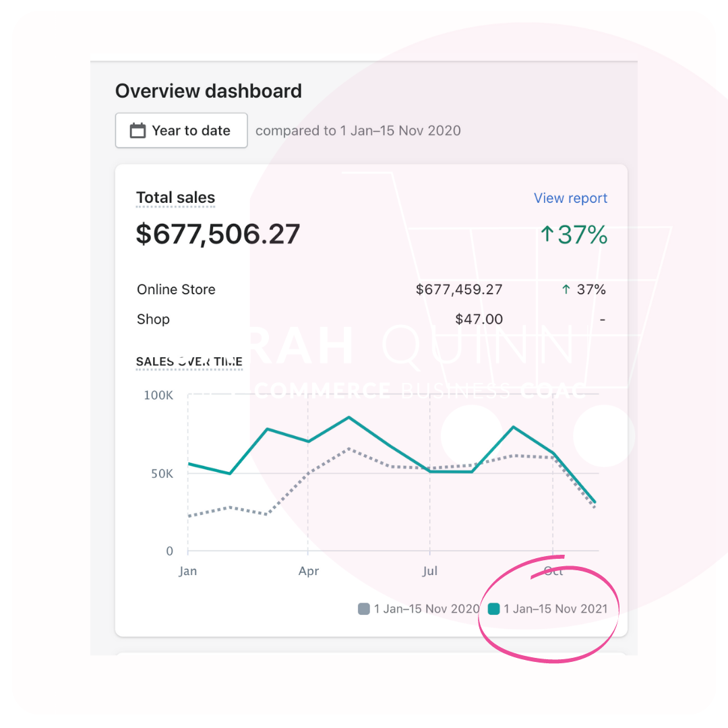Click the 0 y-axis label
Screen dimensions: 728x728
(169, 551)
